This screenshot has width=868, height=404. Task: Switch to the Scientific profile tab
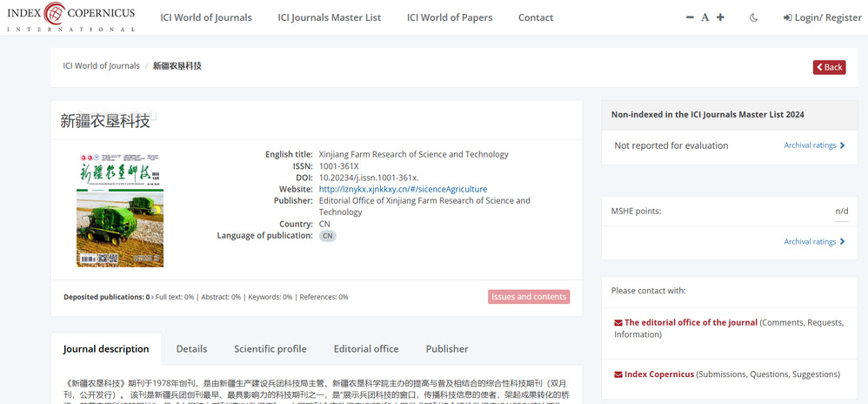[x=270, y=349]
